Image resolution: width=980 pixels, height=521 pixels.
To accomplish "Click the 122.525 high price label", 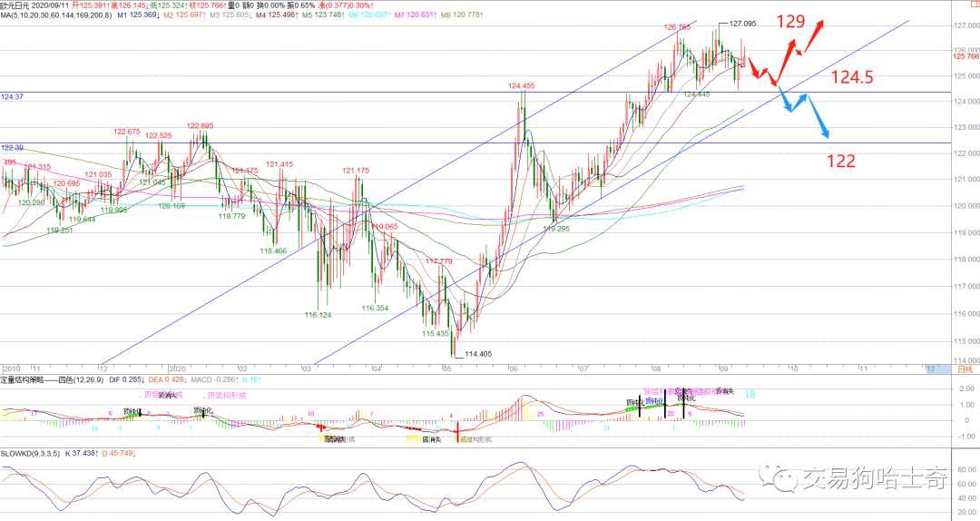I will [x=159, y=136].
